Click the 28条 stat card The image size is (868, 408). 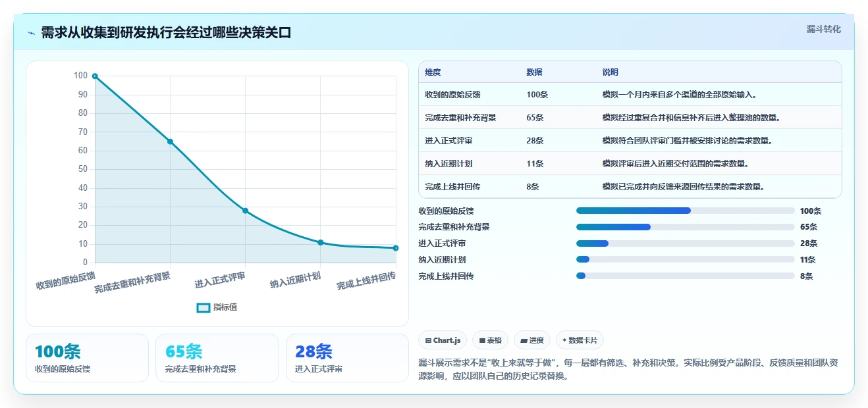[x=347, y=358]
